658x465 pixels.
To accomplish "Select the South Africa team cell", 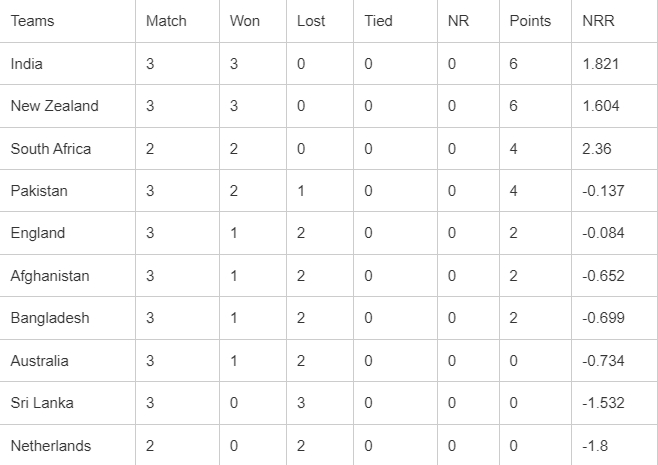I will coord(51,149).
